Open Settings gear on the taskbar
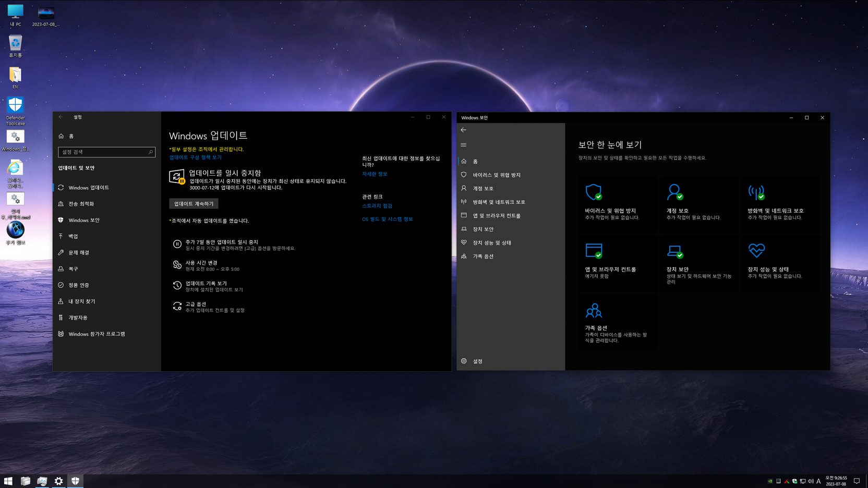868x488 pixels. [x=58, y=481]
